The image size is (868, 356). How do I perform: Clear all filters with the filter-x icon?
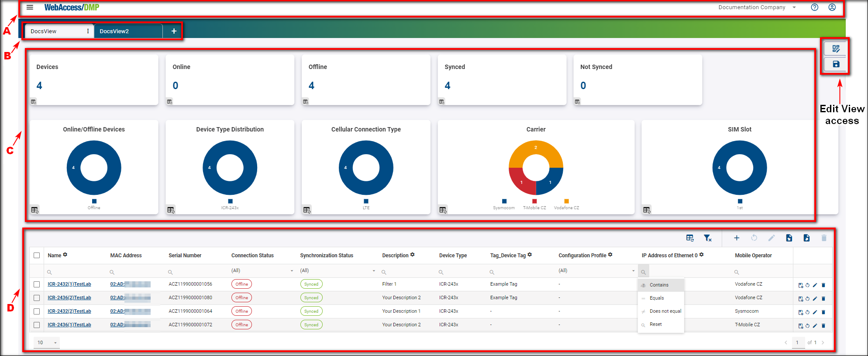(707, 238)
